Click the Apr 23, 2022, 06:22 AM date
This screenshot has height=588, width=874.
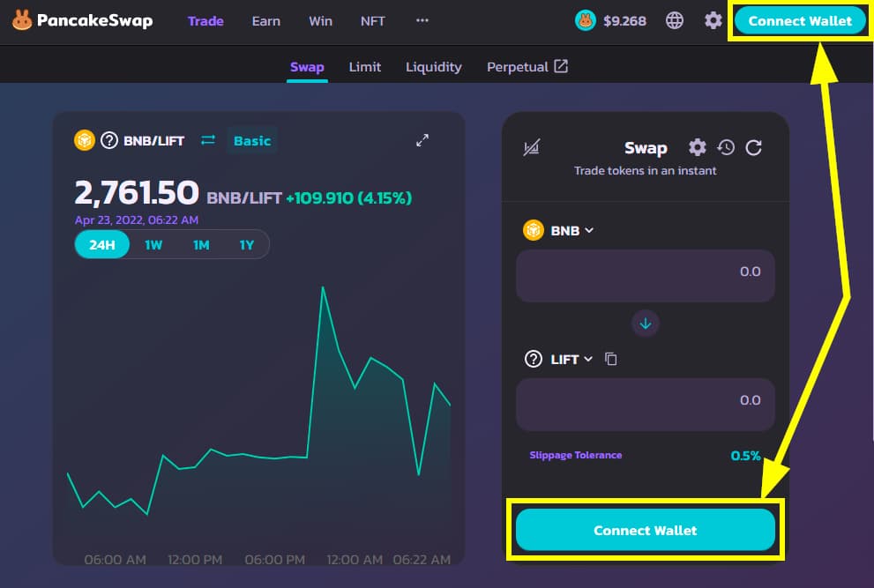137,220
